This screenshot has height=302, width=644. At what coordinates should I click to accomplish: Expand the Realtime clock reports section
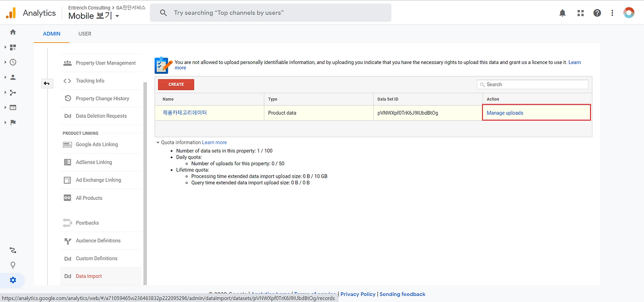click(13, 62)
